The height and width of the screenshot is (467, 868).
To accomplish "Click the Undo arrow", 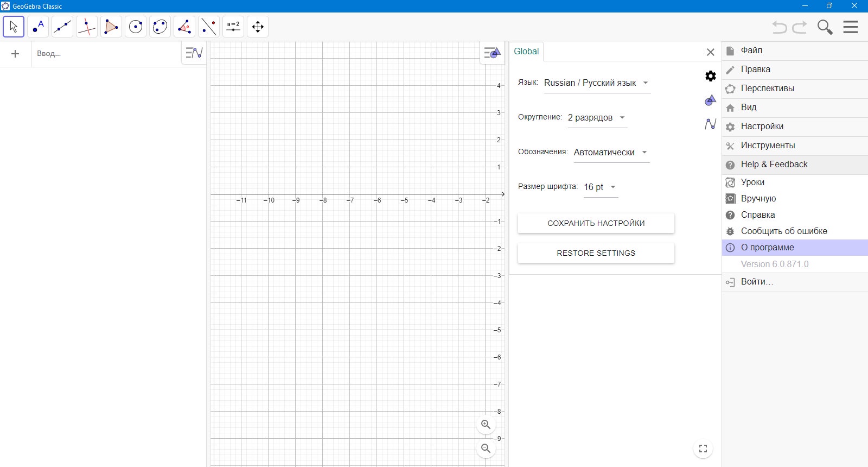I will (x=780, y=27).
